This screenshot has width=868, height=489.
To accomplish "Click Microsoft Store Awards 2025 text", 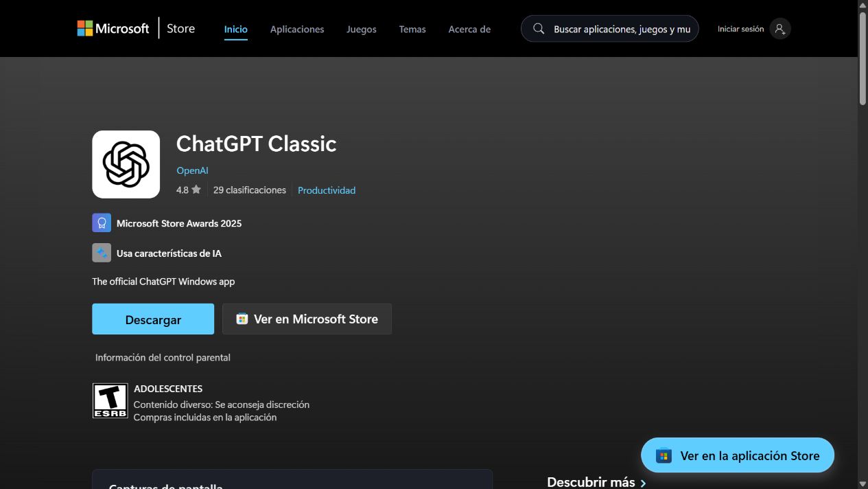I will point(179,223).
